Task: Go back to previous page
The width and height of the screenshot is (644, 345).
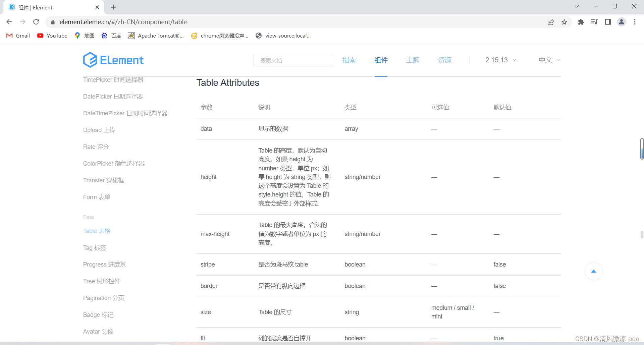Action: [x=9, y=22]
